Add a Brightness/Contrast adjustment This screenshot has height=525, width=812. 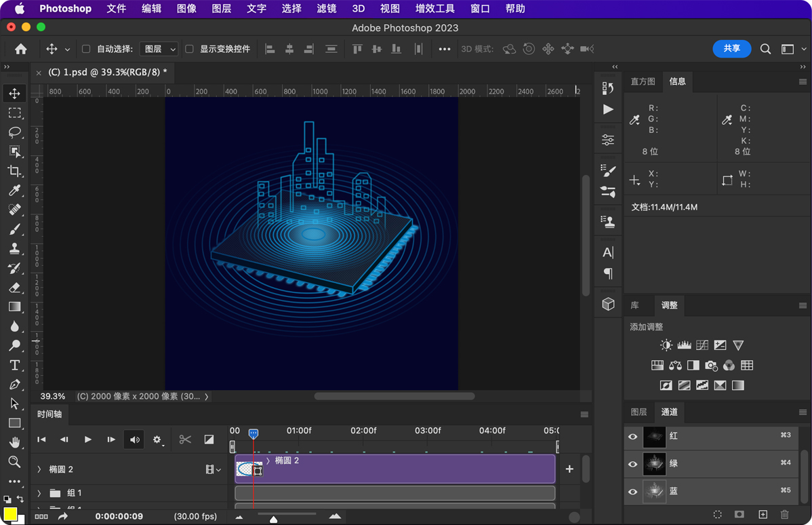pyautogui.click(x=666, y=345)
